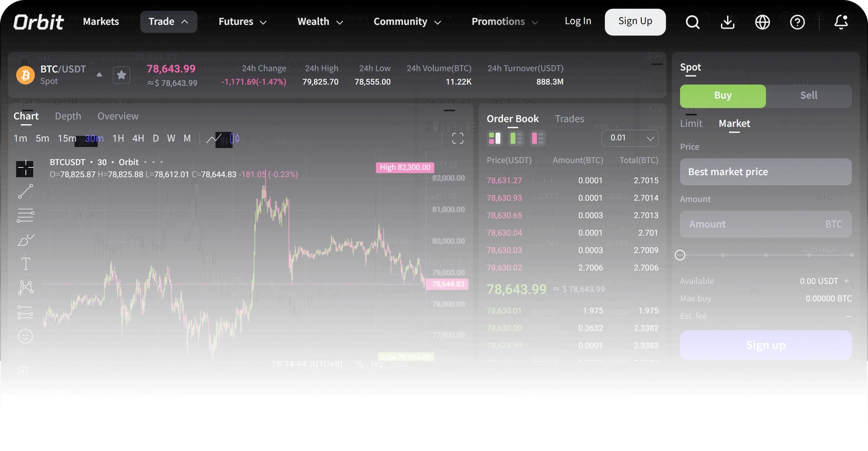Click the Sign up button in the order panel

coord(765,345)
